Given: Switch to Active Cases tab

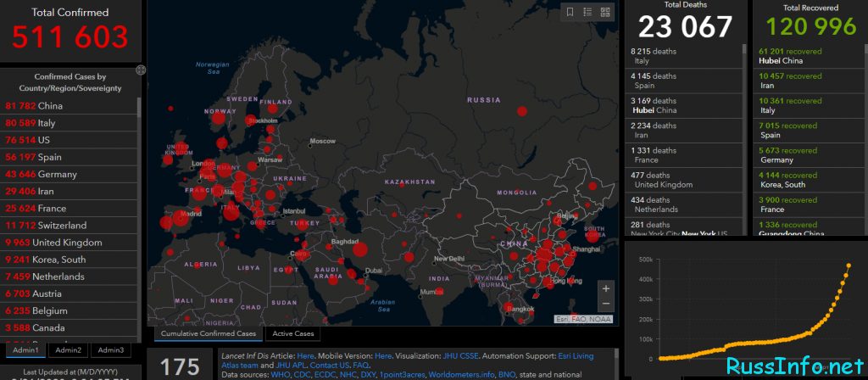Looking at the screenshot, I should pyautogui.click(x=292, y=333).
